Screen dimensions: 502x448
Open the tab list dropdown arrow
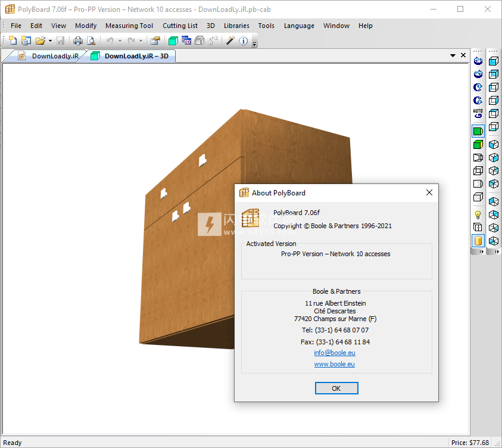coord(453,55)
